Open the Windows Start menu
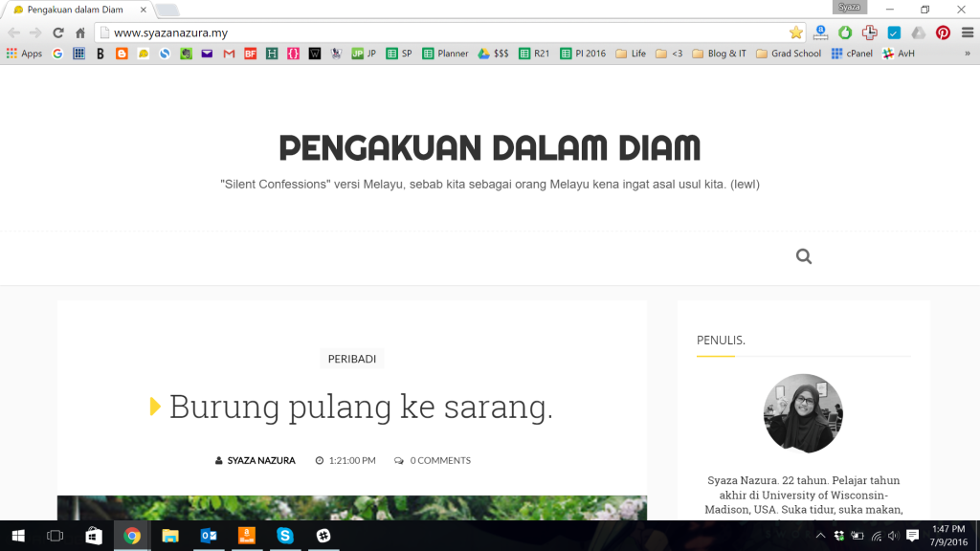980x551 pixels. pyautogui.click(x=18, y=536)
